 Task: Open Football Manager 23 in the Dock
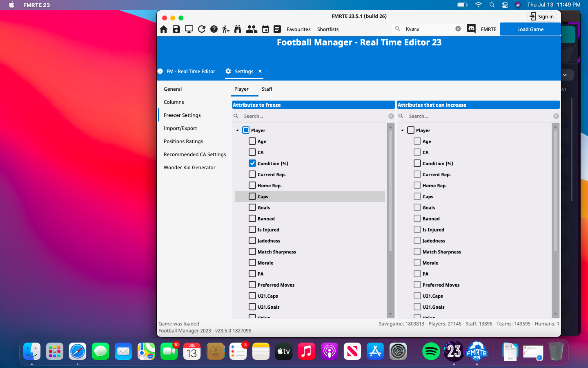click(454, 351)
